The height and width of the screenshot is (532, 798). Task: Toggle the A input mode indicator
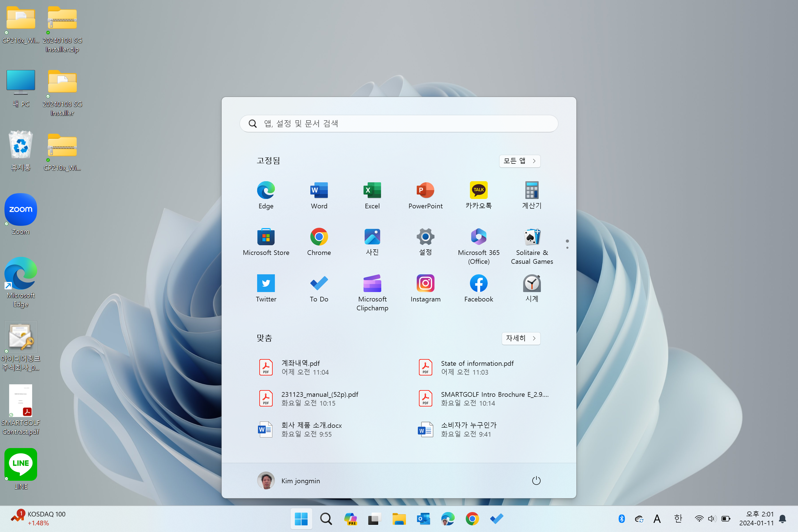pyautogui.click(x=657, y=519)
